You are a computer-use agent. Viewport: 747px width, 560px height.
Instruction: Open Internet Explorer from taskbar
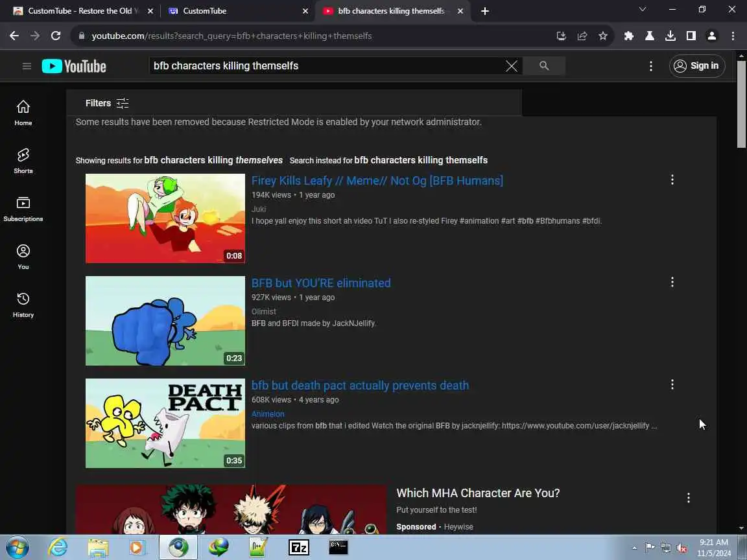[x=58, y=547]
